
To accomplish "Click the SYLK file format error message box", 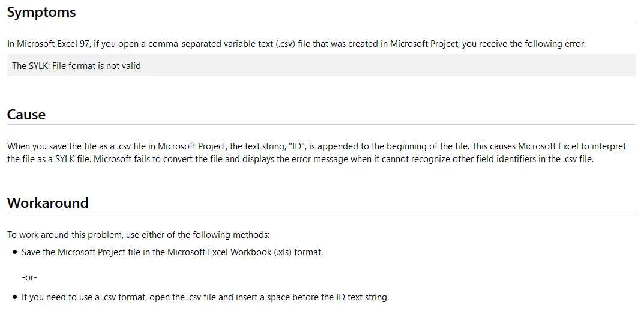I will pos(321,65).
